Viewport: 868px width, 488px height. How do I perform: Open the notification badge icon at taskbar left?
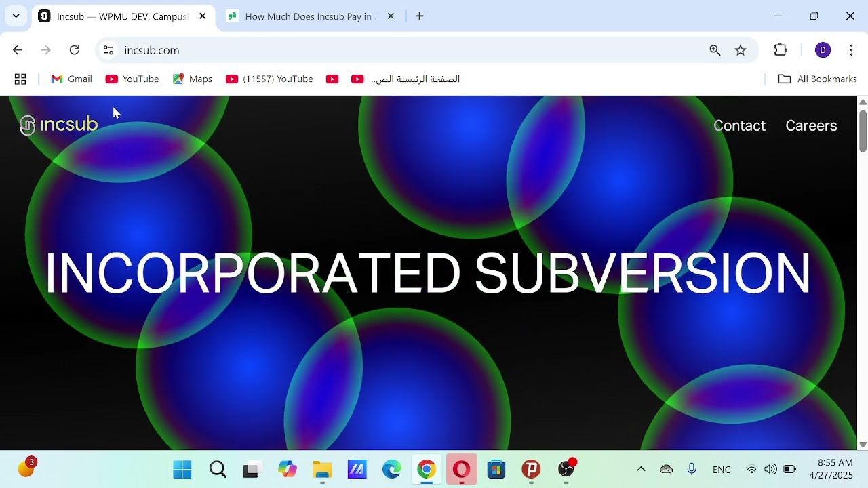point(26,468)
